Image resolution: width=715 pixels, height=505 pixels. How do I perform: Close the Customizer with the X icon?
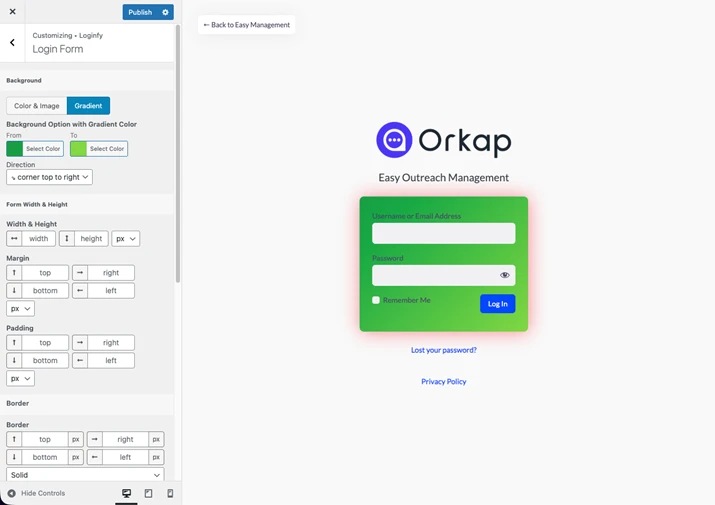[12, 12]
